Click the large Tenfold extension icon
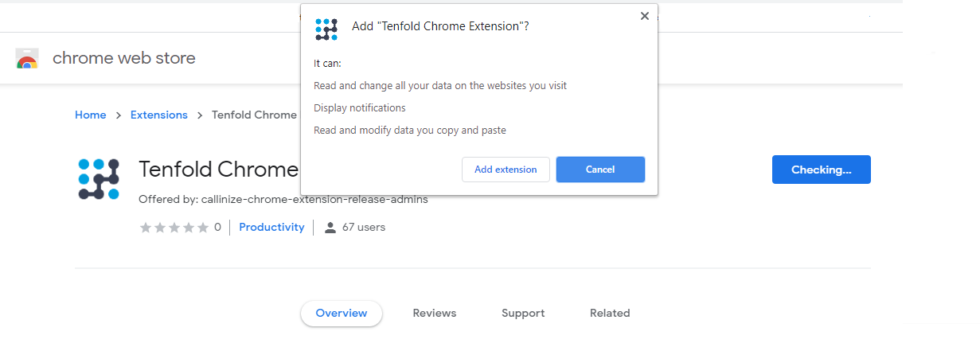Viewport: 980px width, 351px height. tap(99, 179)
